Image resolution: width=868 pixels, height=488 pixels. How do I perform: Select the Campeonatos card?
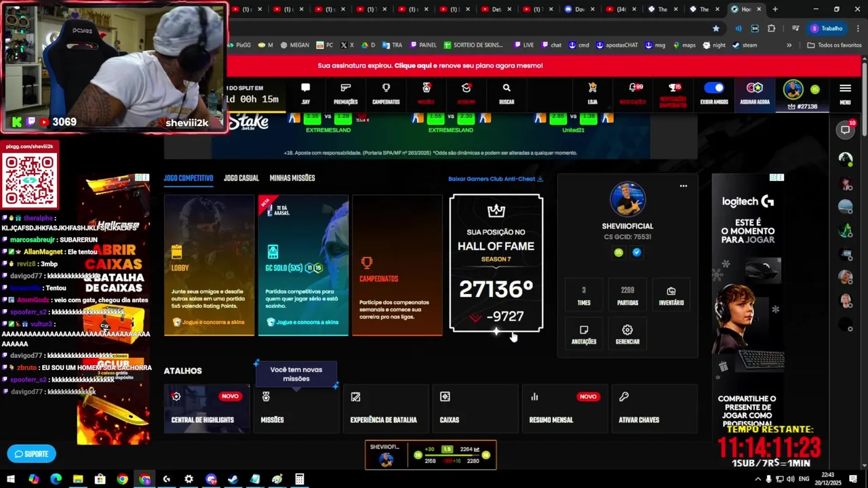[397, 265]
